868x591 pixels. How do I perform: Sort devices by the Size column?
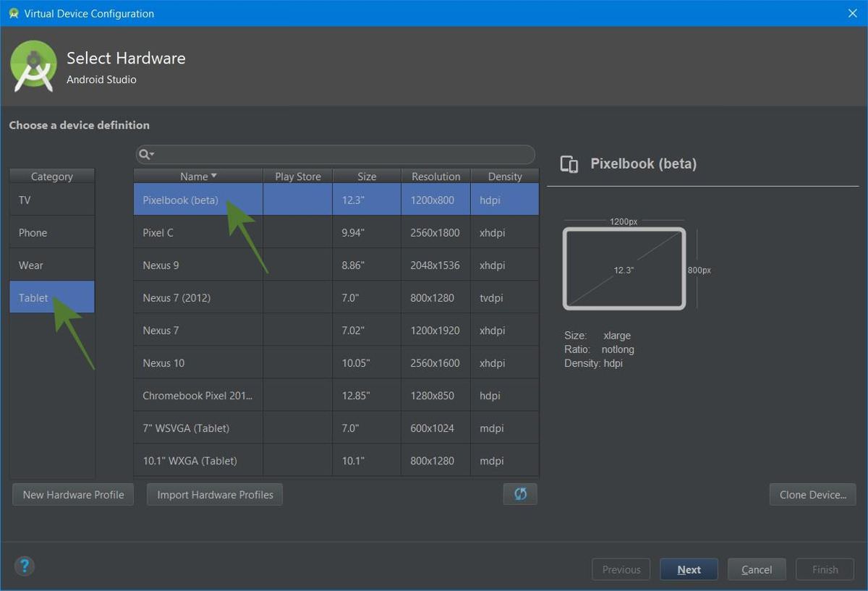[x=366, y=176]
